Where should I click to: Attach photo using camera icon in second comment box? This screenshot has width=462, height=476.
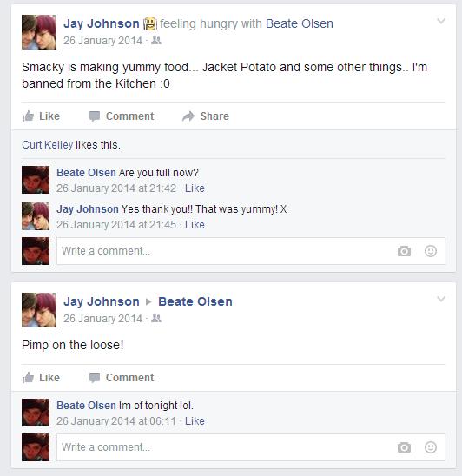[404, 447]
